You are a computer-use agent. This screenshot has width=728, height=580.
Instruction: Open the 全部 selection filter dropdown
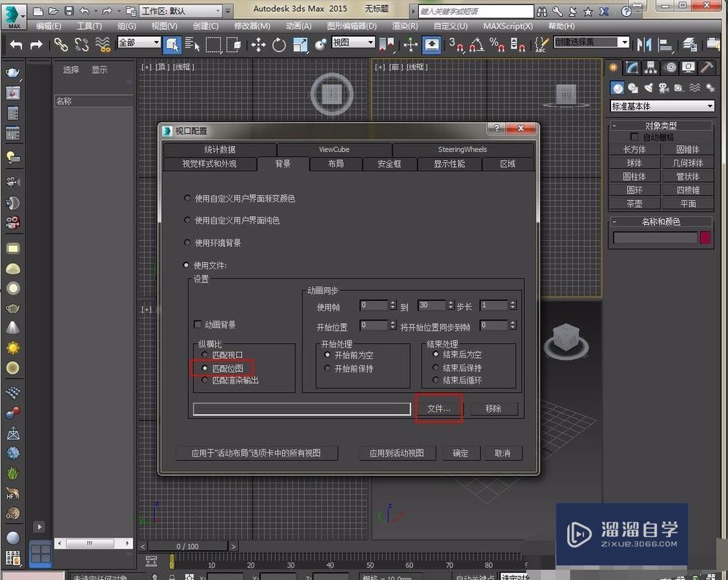(137, 42)
